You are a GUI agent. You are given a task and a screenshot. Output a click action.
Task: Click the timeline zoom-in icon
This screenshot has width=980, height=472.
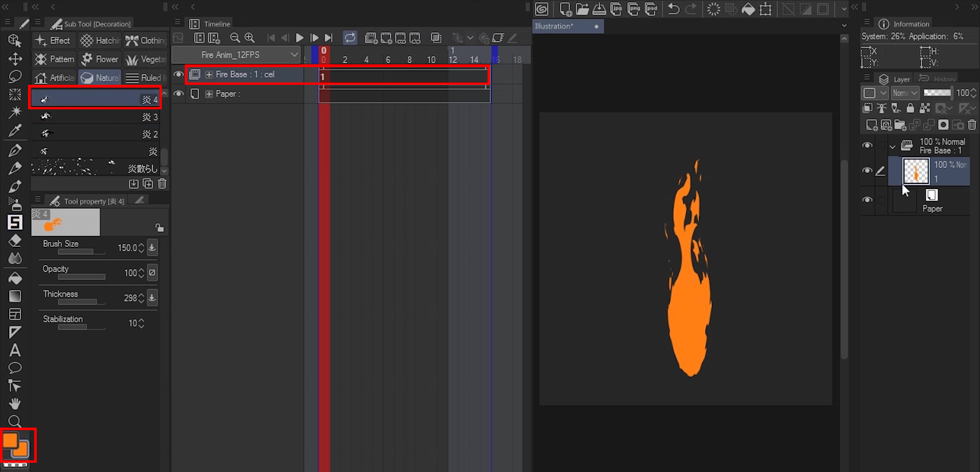pyautogui.click(x=250, y=38)
